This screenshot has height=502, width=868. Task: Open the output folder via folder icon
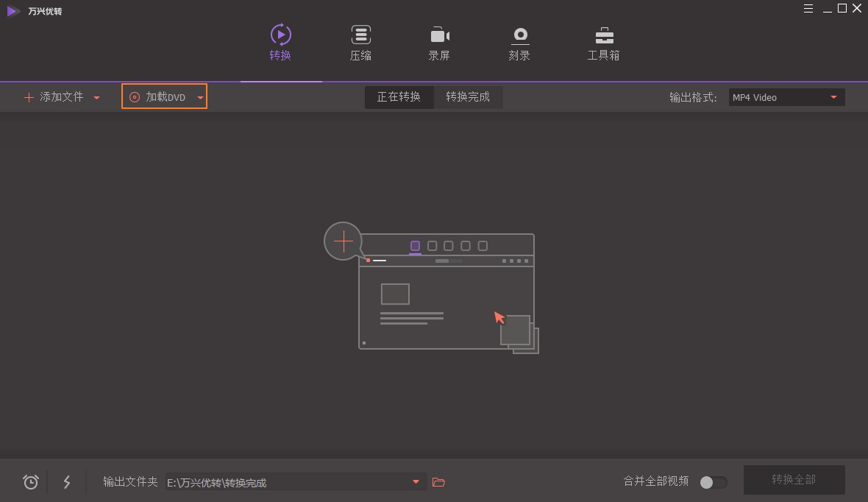coord(438,481)
